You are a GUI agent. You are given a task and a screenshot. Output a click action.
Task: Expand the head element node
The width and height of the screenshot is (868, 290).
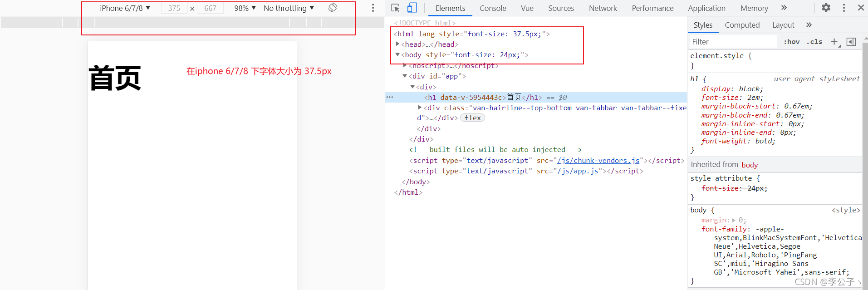point(397,44)
